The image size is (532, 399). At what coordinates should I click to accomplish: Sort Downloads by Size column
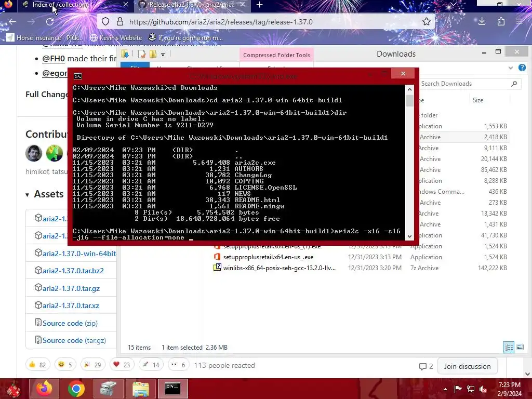point(478,100)
